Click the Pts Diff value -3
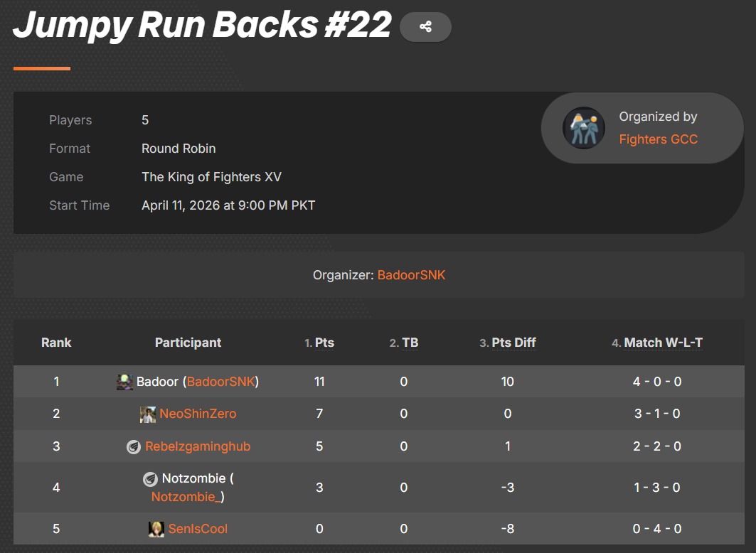Image resolution: width=756 pixels, height=553 pixels. (x=507, y=488)
